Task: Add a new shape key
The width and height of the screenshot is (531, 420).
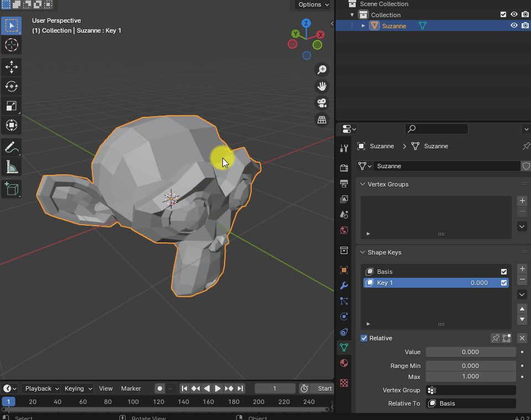Action: (522, 269)
